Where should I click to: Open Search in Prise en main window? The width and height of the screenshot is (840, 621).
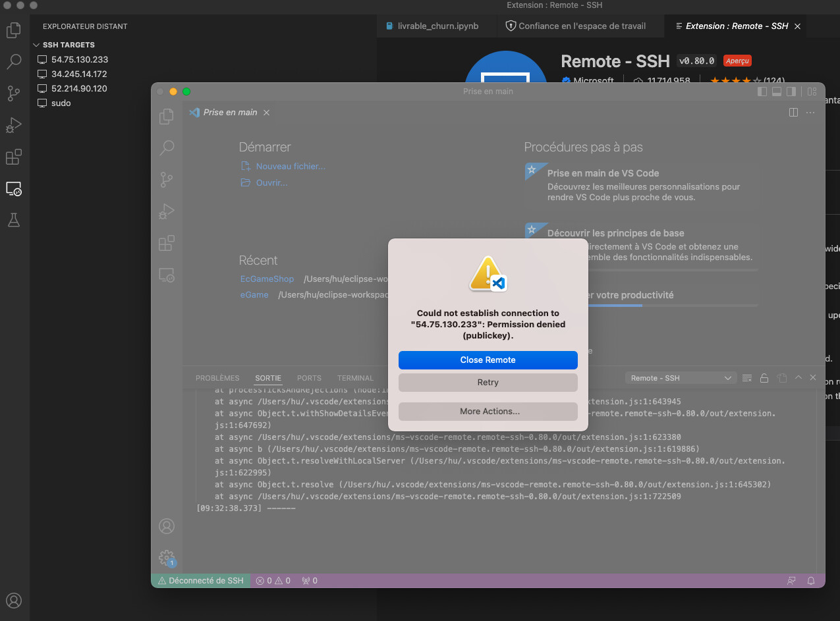[x=167, y=148]
